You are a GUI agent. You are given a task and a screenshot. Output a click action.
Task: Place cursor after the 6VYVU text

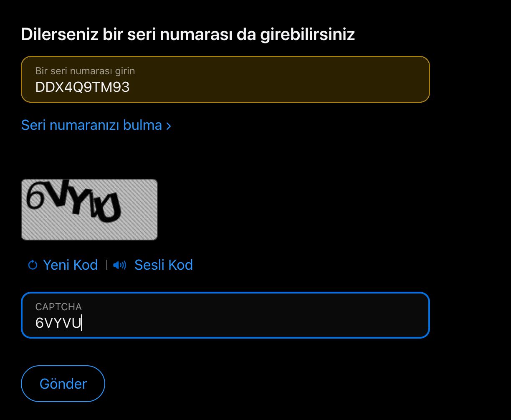click(x=82, y=322)
